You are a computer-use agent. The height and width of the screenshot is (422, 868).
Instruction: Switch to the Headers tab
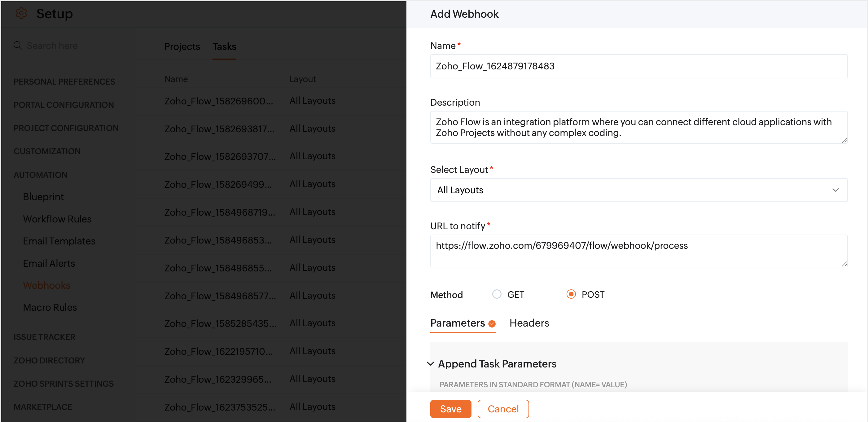pyautogui.click(x=529, y=323)
